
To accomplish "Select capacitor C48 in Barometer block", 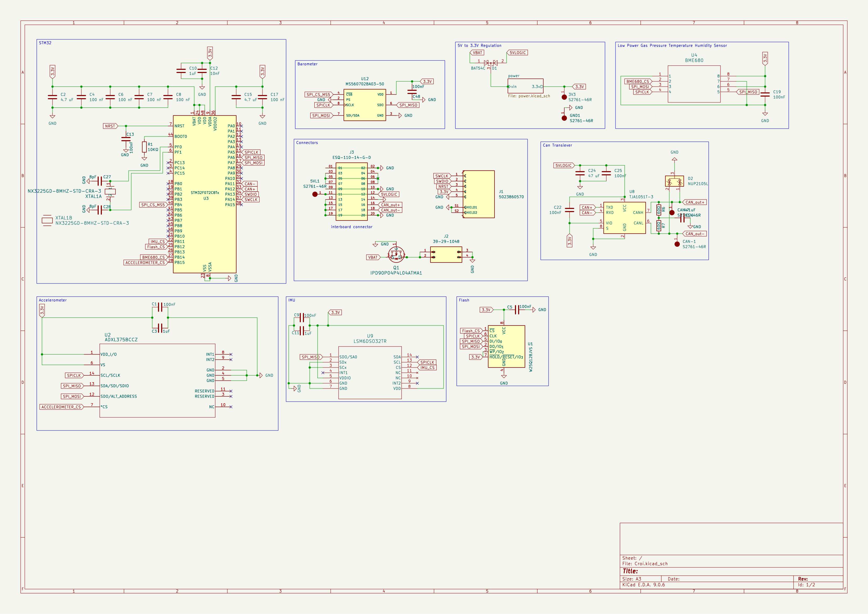I will 412,92.
